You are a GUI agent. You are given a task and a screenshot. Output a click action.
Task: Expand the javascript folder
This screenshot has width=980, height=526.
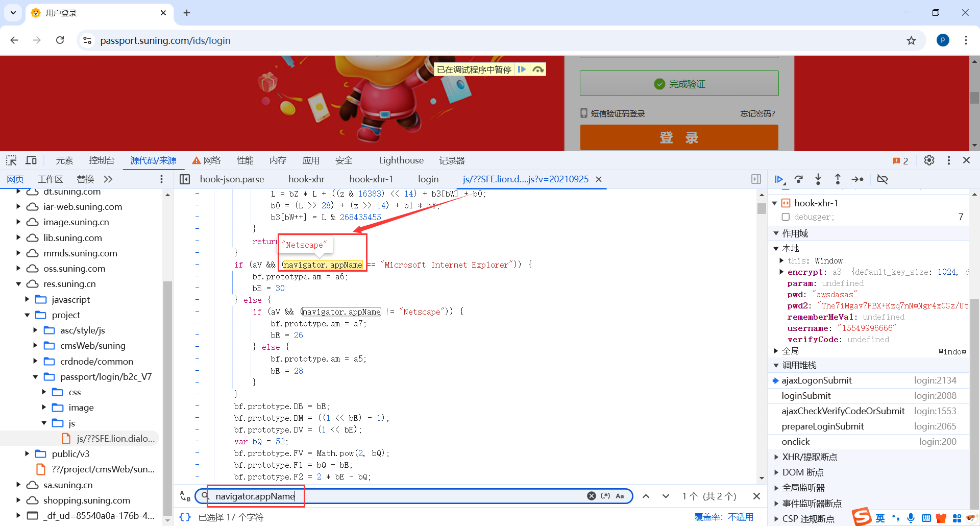point(27,299)
